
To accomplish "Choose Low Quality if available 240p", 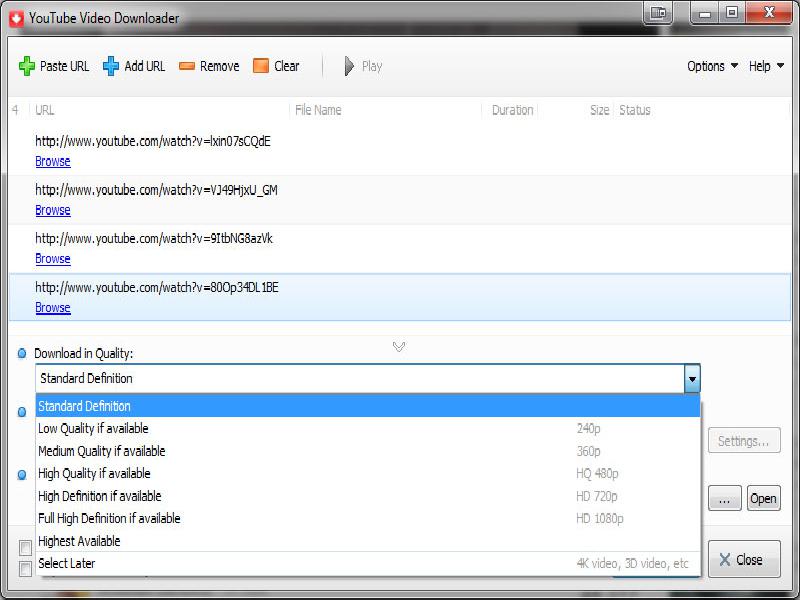I will pyautogui.click(x=367, y=429).
